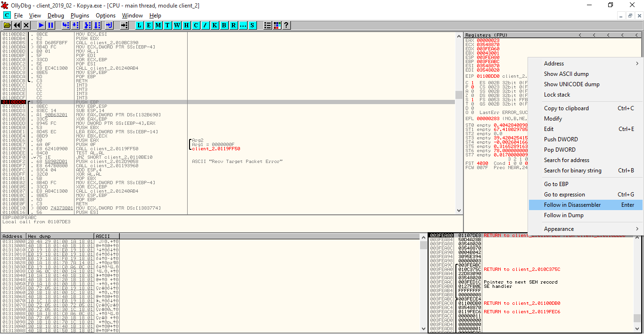Open the Log window with L button
Image resolution: width=644 pixels, height=334 pixels.
(140, 25)
